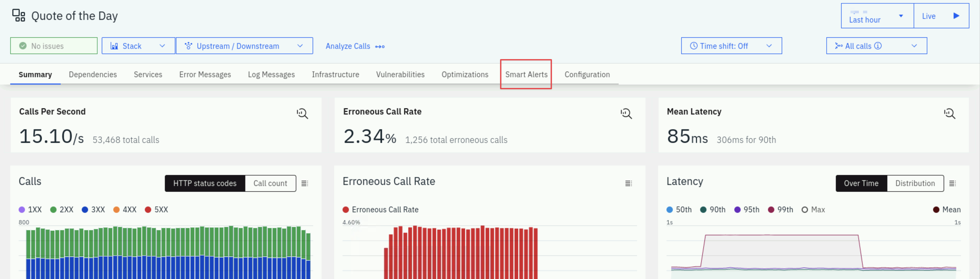Select HTTP status codes view for Calls

[x=205, y=183]
